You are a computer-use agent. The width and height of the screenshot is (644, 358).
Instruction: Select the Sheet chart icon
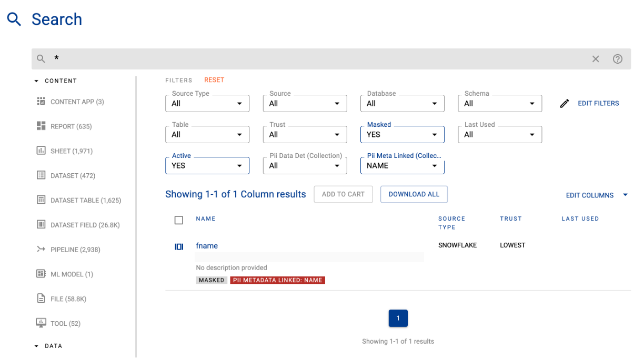tap(41, 151)
